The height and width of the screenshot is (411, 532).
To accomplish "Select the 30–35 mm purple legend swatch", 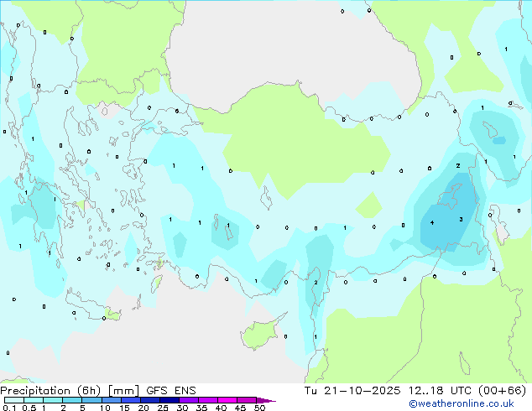I will click(x=189, y=400).
